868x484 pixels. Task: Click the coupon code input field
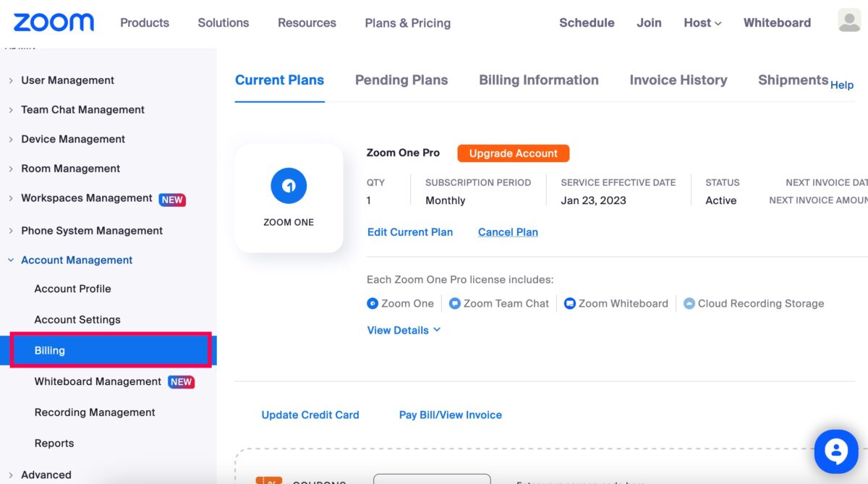tap(432, 479)
